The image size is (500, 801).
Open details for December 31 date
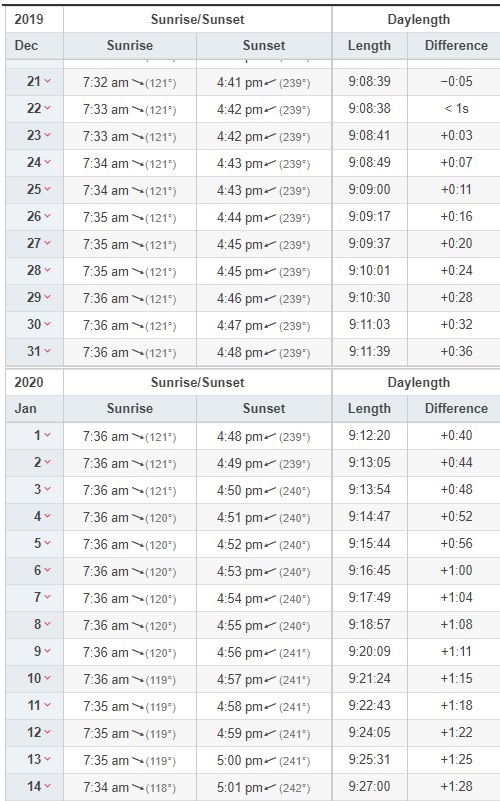pos(34,351)
